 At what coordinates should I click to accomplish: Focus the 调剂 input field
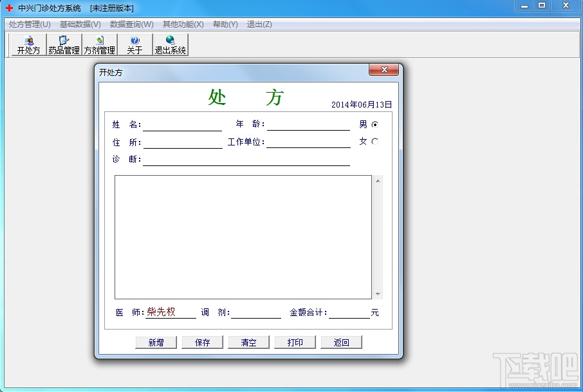(x=256, y=312)
